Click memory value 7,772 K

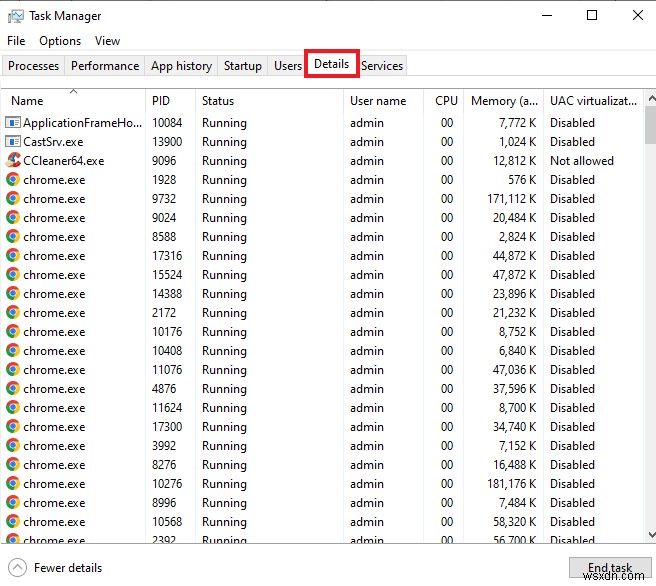tap(517, 123)
